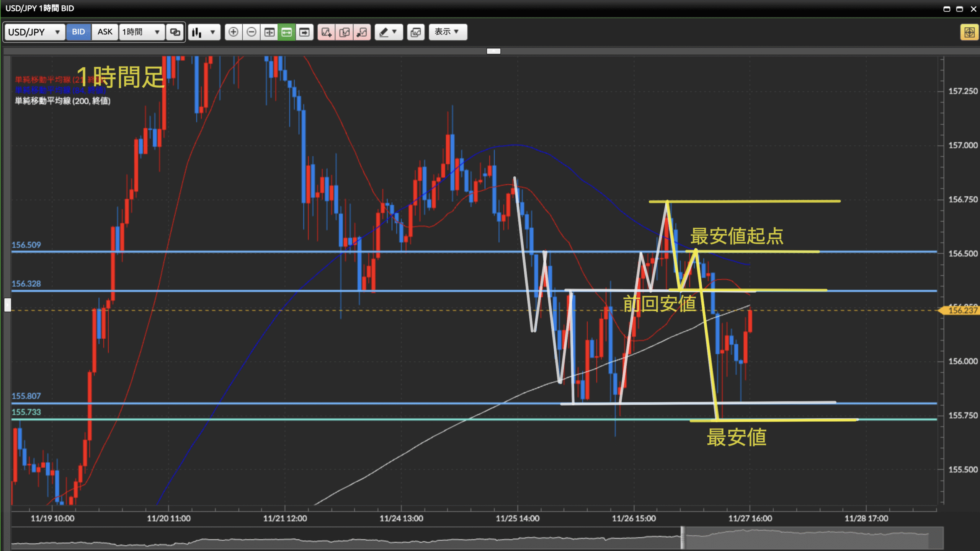Open the chart template overlay icon

(416, 32)
